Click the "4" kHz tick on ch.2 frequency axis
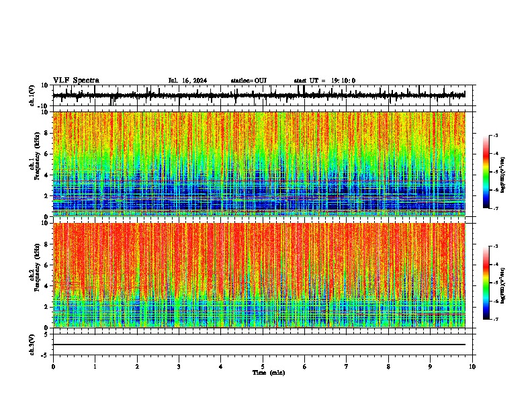Viewport: 532px width, 411px height. coord(46,286)
